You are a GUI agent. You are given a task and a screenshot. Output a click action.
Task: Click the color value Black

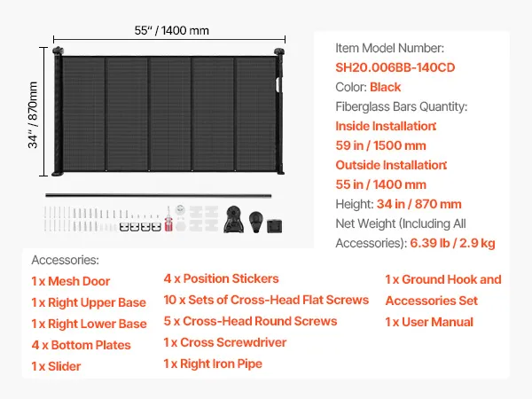click(386, 87)
